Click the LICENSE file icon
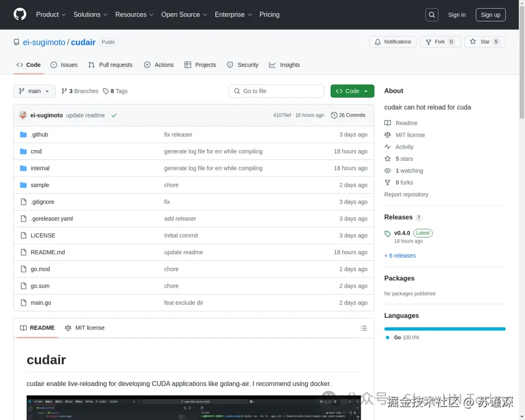525x420 pixels. [23, 235]
